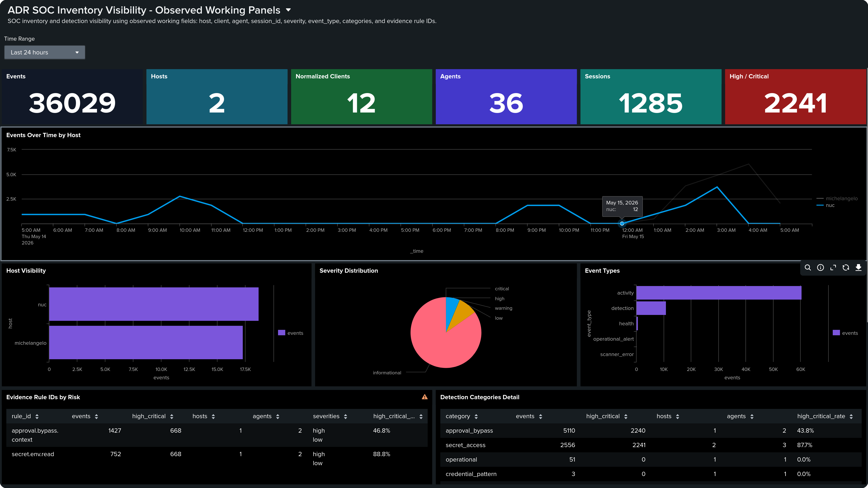868x488 pixels.
Task: Click the health label in Event Types chart
Action: coord(626,324)
